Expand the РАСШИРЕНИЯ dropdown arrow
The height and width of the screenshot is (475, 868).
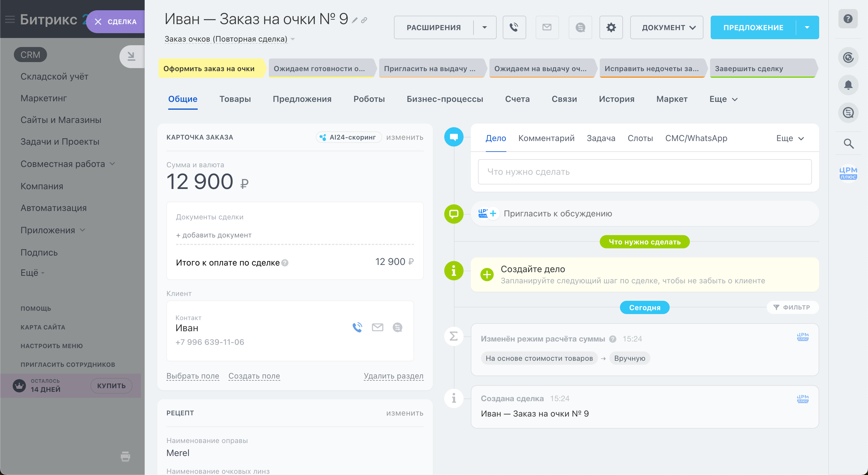(484, 27)
